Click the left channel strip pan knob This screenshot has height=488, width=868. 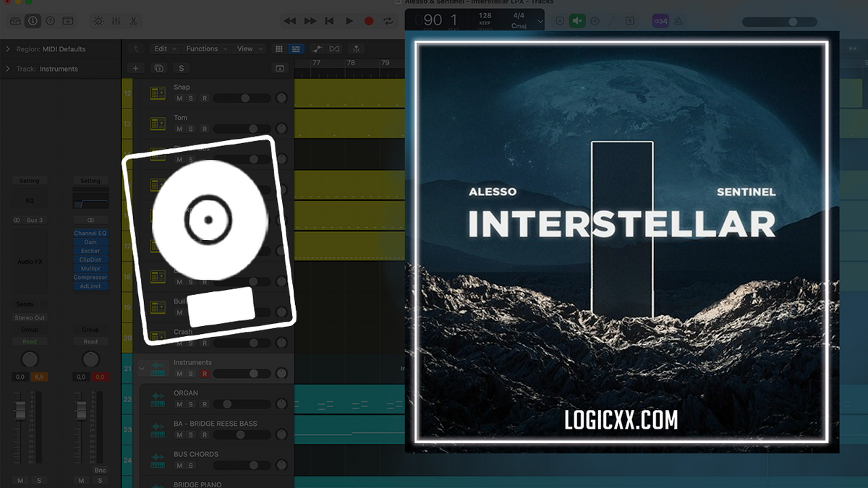[x=30, y=359]
